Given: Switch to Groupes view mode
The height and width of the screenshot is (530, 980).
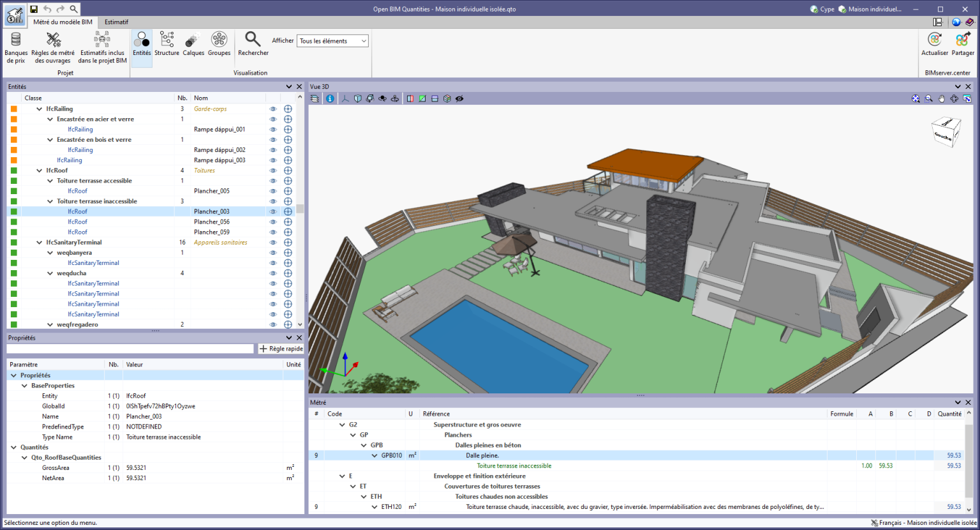Looking at the screenshot, I should point(219,45).
